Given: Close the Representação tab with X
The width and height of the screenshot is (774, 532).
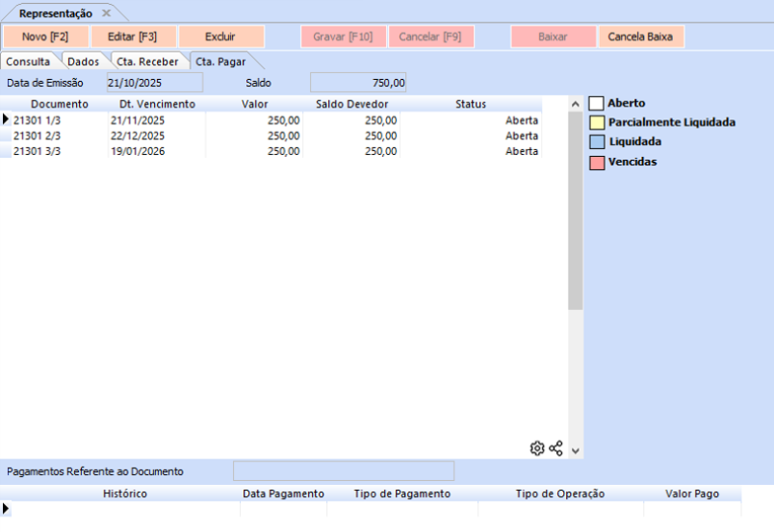Looking at the screenshot, I should 106,13.
